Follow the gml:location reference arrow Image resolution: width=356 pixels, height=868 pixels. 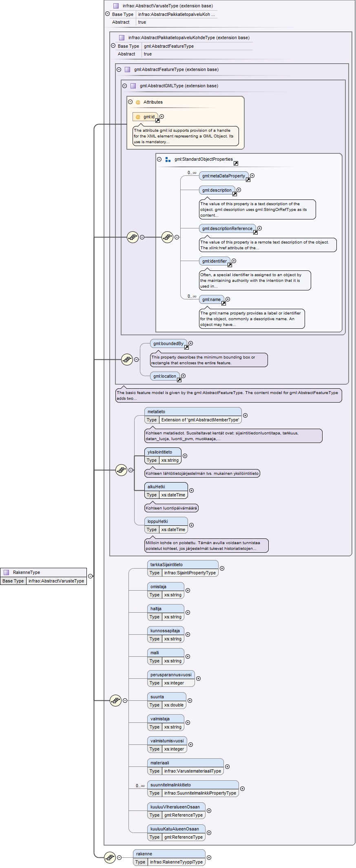(179, 380)
